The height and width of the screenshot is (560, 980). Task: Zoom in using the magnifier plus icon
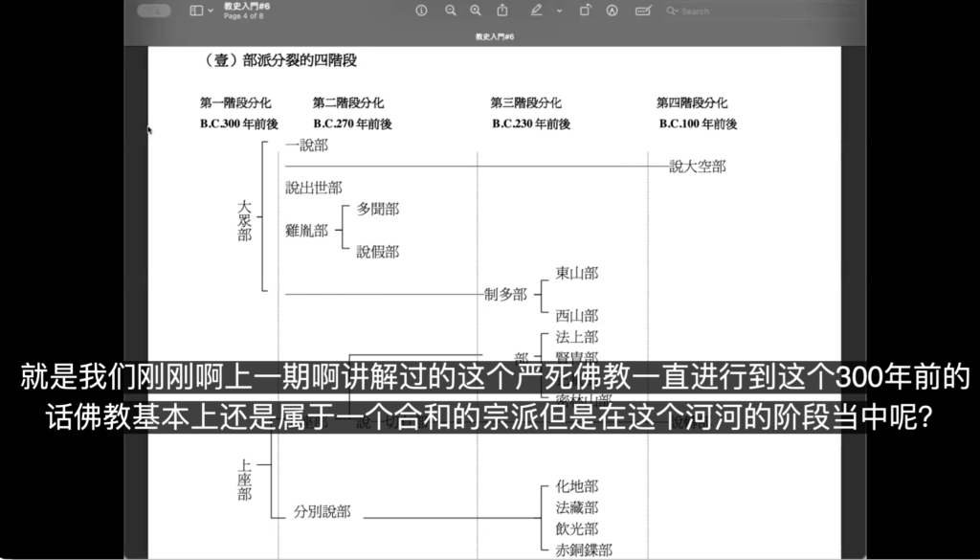click(x=476, y=11)
